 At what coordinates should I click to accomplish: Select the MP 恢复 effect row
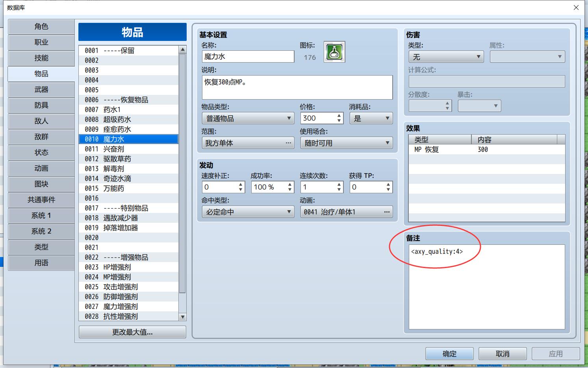pos(487,150)
